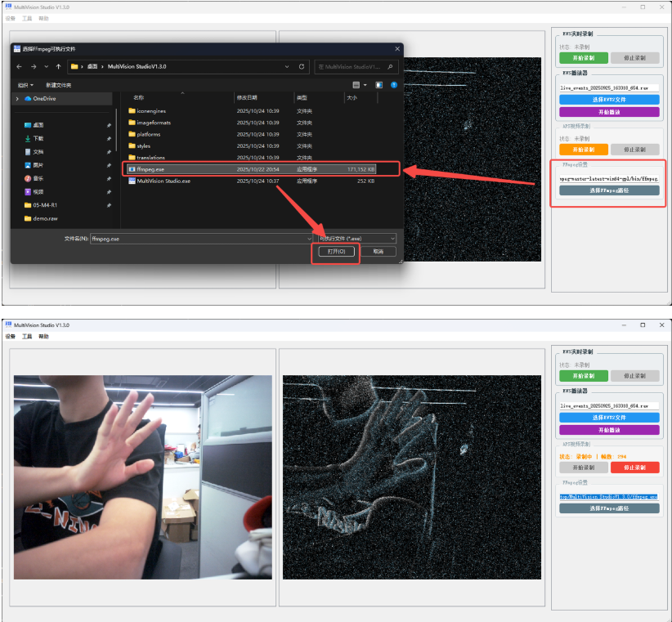Click the Back arrow in file dialog
This screenshot has height=622, width=672.
click(20, 66)
